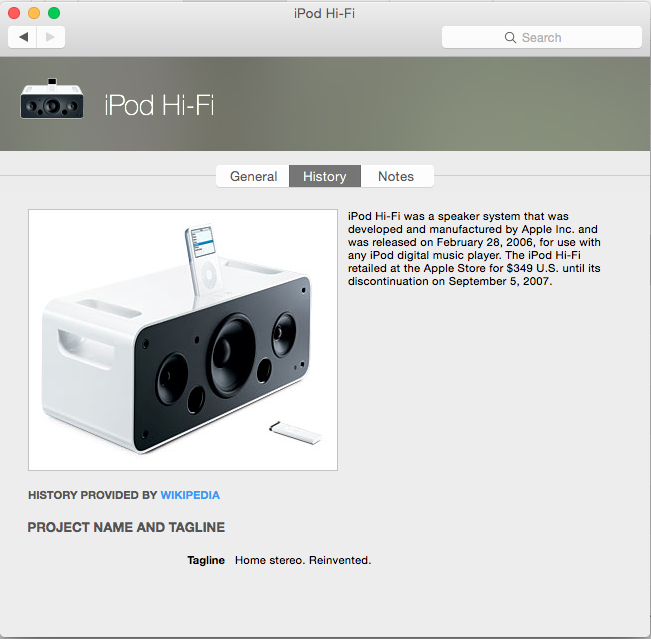Click the red close window button
651x639 pixels.
coord(14,13)
